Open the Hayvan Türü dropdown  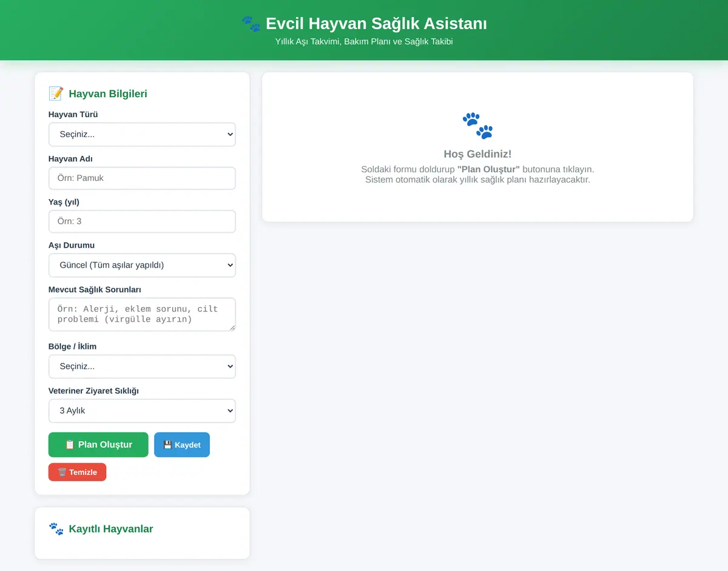pos(142,134)
